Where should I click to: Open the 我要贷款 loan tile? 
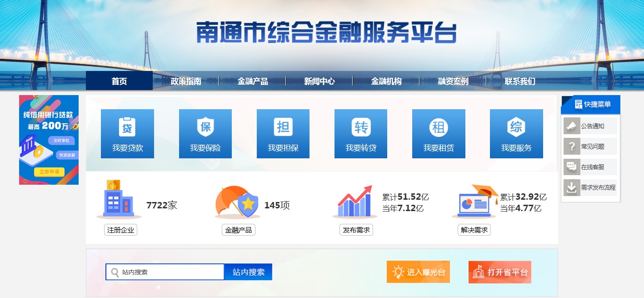127,134
